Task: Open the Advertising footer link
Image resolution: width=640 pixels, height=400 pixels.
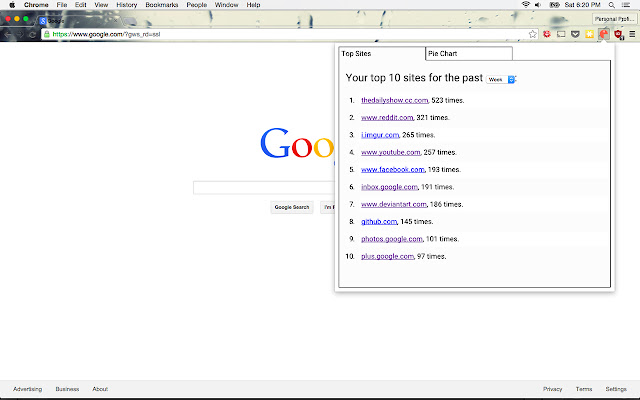Action: pos(27,389)
